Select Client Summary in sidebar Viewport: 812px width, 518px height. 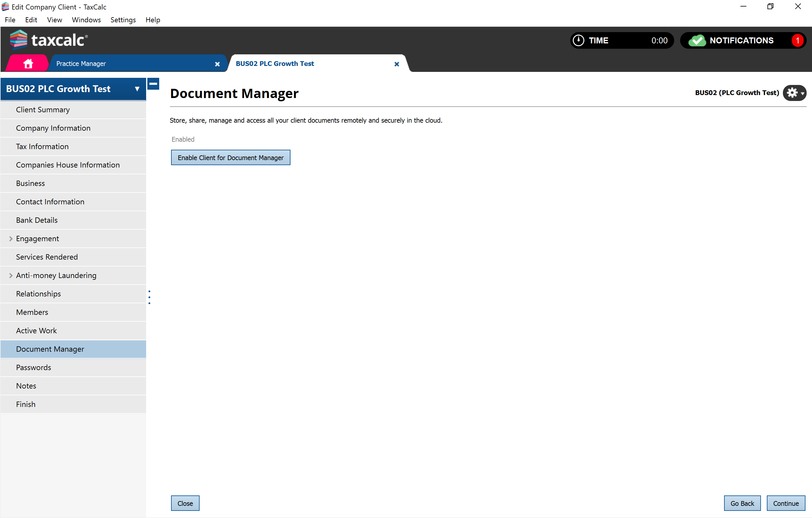pos(73,110)
